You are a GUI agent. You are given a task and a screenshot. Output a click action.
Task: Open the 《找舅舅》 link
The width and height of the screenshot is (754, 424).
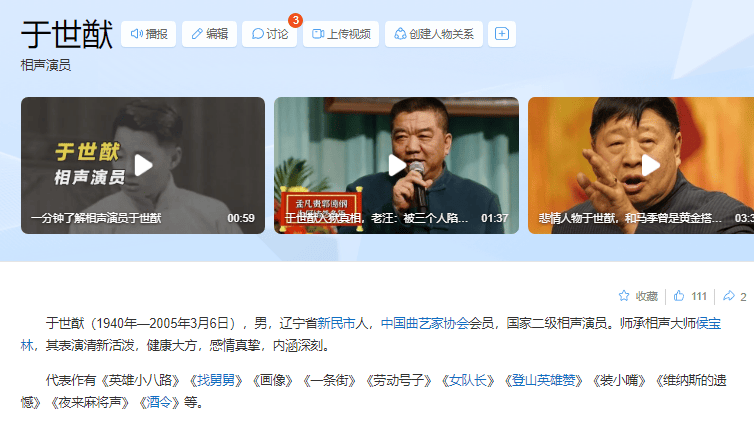tap(216, 381)
